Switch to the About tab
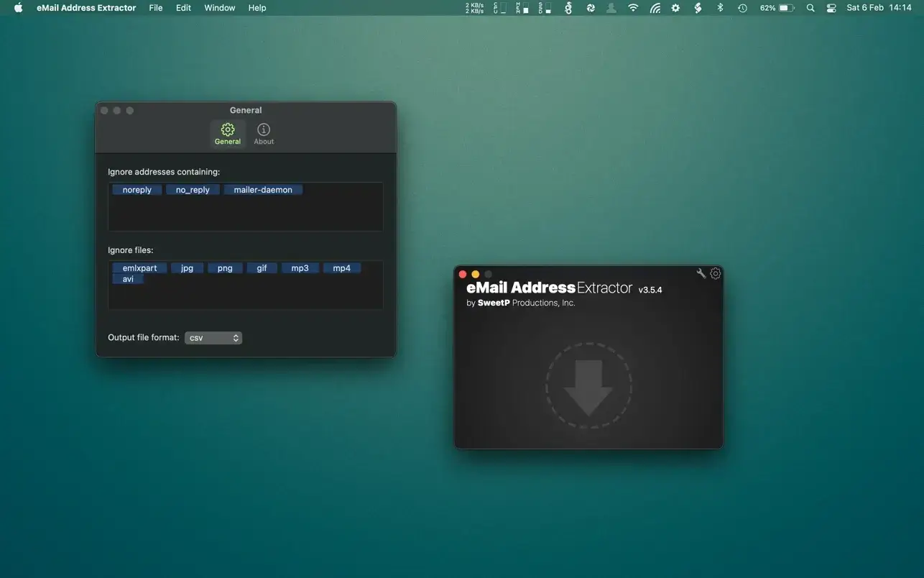This screenshot has height=578, width=924. click(x=264, y=134)
